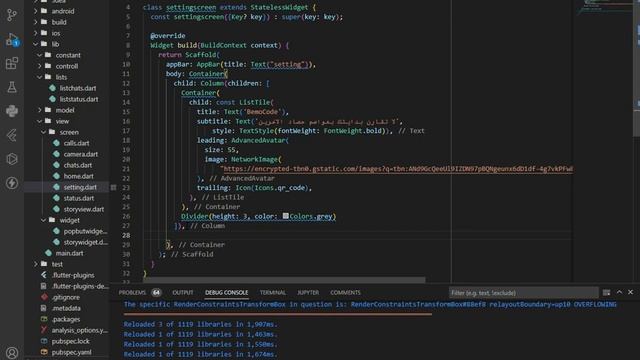Click the Problems count badge 64
The width and height of the screenshot is (640, 360).
pyautogui.click(x=156, y=292)
